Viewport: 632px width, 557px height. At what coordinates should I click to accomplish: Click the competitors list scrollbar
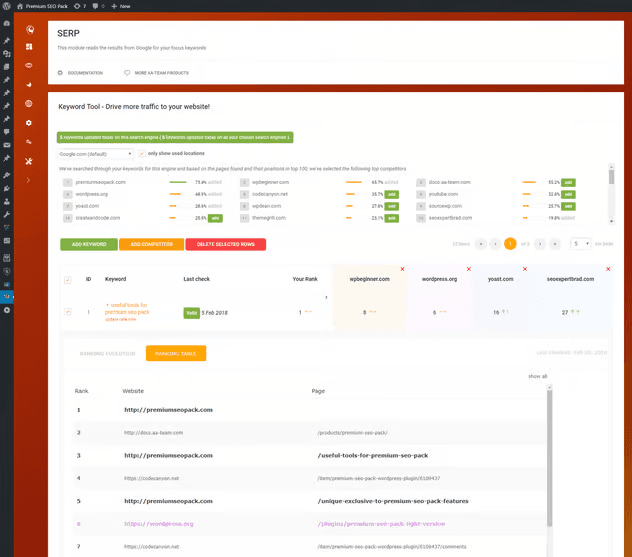coord(611,193)
